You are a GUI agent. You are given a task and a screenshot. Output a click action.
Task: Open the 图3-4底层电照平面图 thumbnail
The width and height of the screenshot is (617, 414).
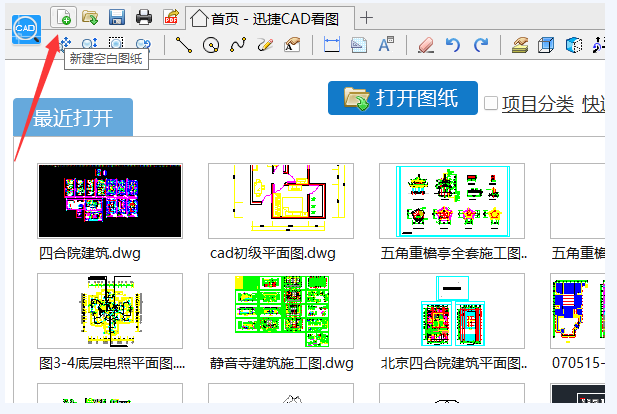click(110, 311)
